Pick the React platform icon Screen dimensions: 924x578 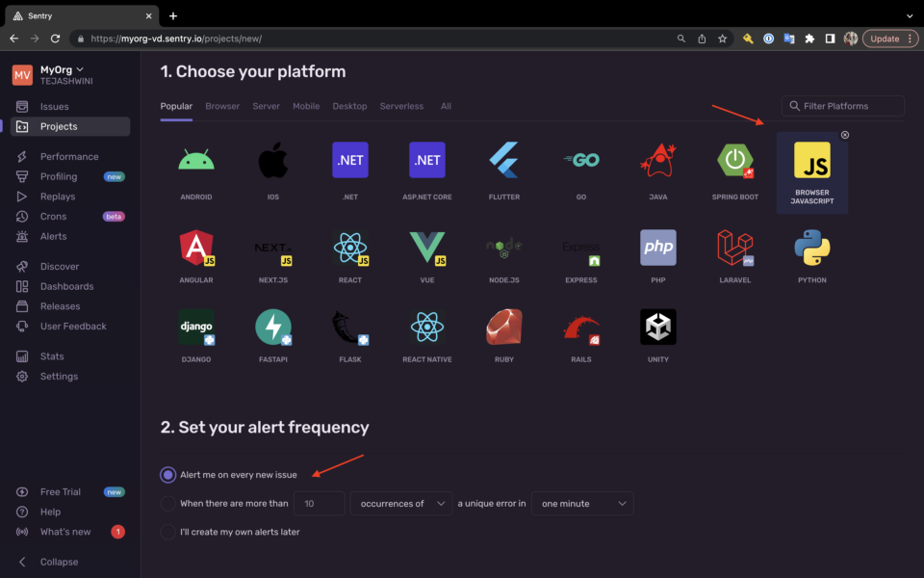pos(350,248)
